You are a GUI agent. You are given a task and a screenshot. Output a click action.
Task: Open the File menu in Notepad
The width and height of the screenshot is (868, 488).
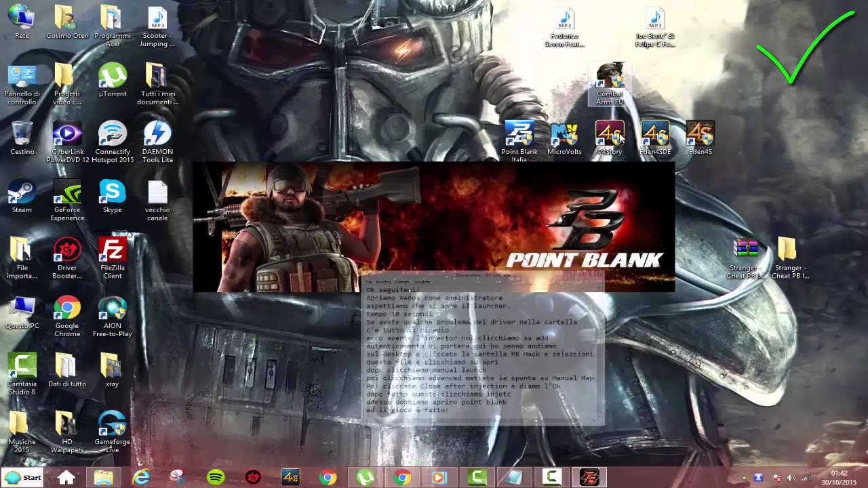point(370,281)
